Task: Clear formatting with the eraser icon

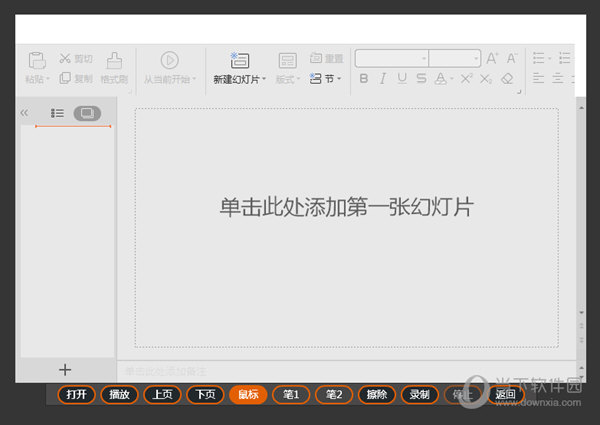Action: pyautogui.click(x=507, y=79)
